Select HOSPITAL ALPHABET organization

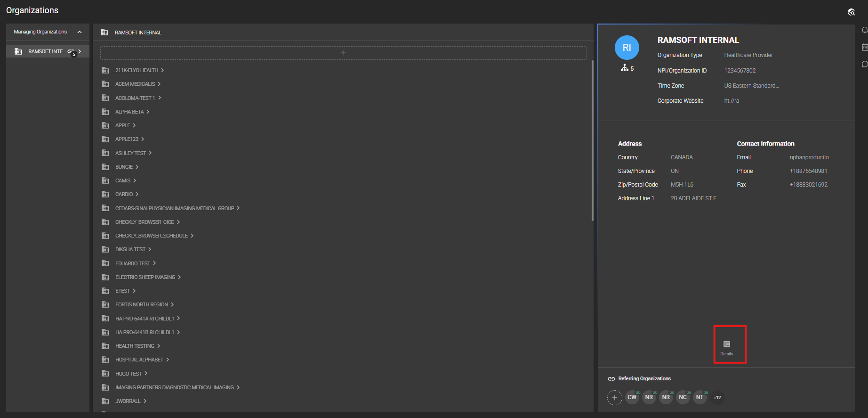point(139,360)
